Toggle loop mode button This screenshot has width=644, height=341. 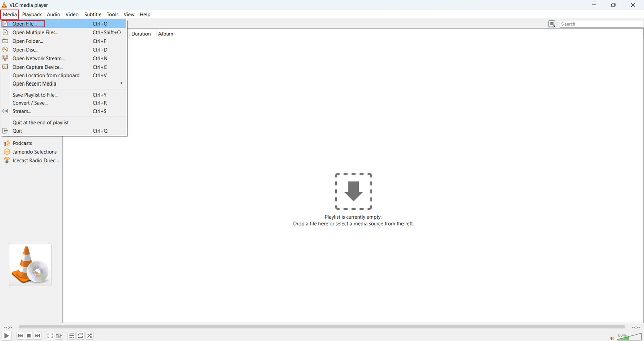click(x=80, y=336)
